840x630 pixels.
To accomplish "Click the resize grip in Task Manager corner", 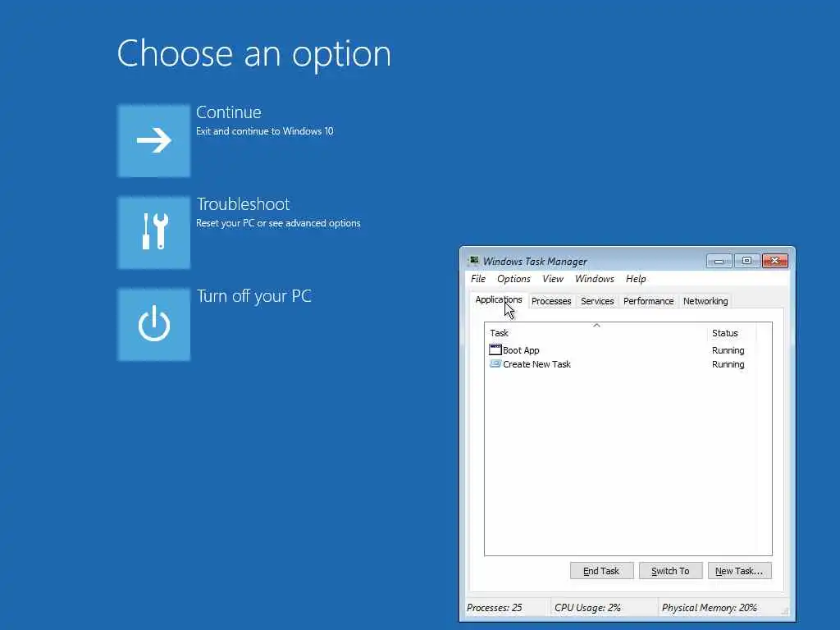I will (785, 610).
